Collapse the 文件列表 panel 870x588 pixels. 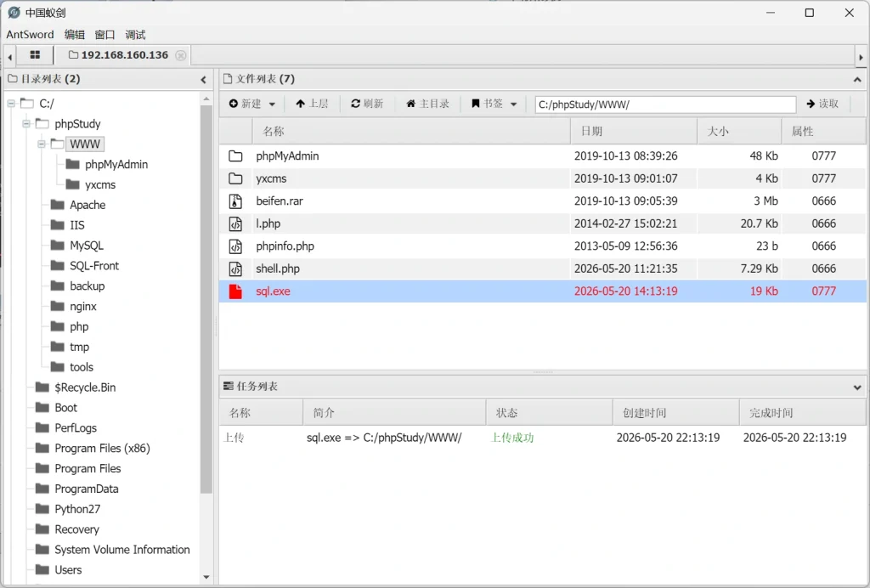pos(856,79)
